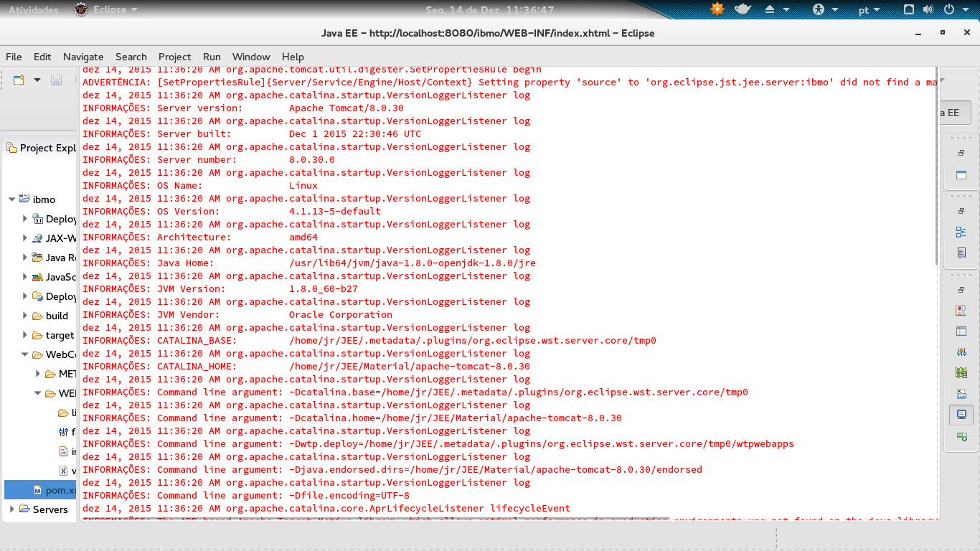The image size is (980, 551).
Task: Show the Task List view icon
Action: (961, 253)
